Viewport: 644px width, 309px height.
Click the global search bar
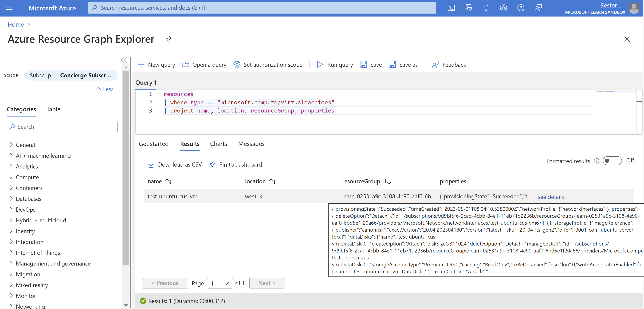(262, 8)
